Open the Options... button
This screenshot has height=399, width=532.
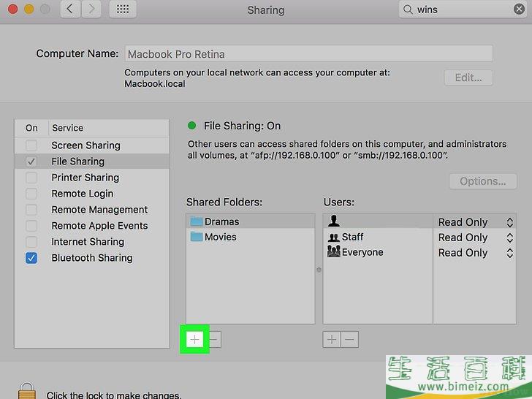[x=483, y=181]
